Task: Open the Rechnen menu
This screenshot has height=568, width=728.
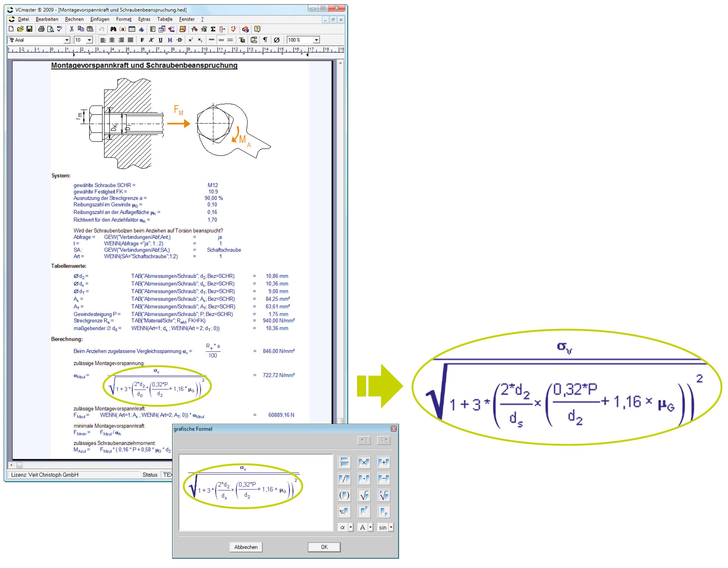Action: pyautogui.click(x=74, y=19)
